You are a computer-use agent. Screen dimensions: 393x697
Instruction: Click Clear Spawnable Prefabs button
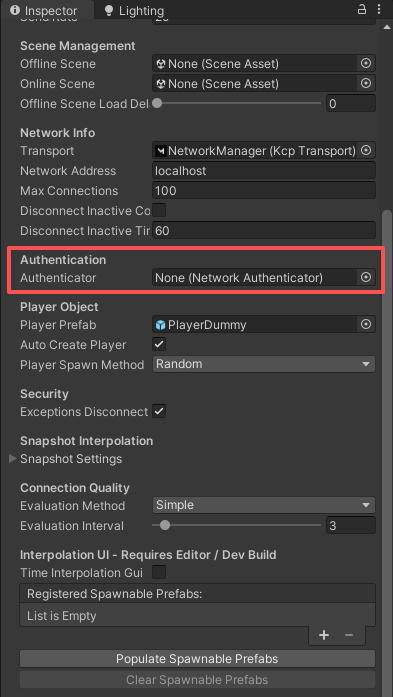coord(197,680)
